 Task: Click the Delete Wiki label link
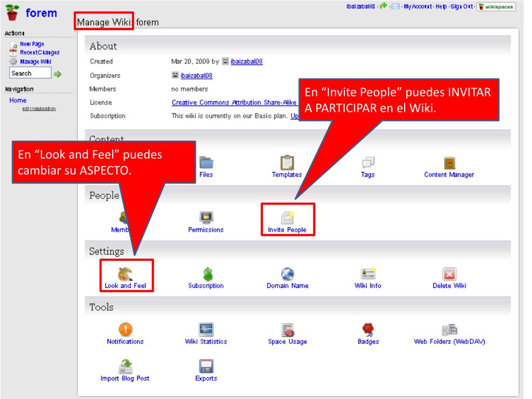(449, 286)
